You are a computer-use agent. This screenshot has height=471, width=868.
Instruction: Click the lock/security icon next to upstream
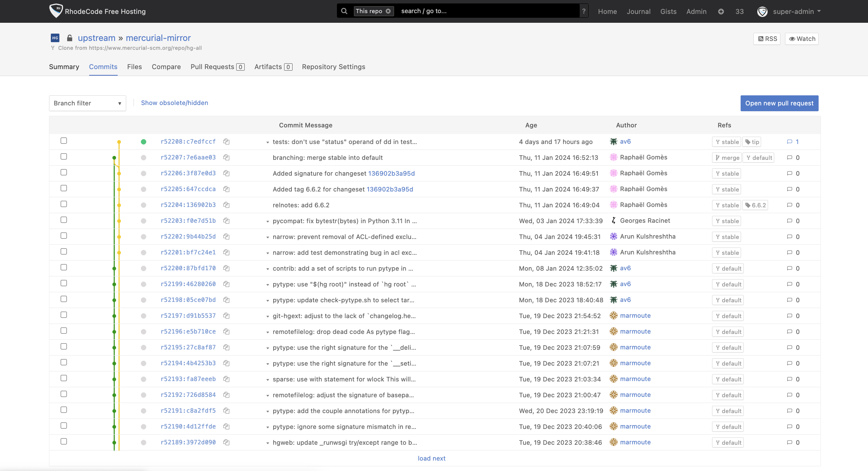(x=69, y=38)
